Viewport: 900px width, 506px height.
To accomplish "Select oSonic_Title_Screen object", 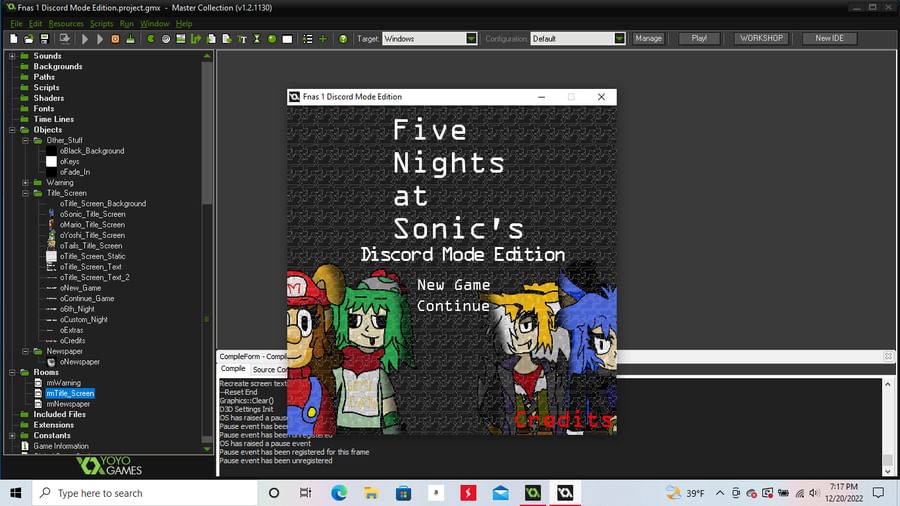I will click(92, 214).
